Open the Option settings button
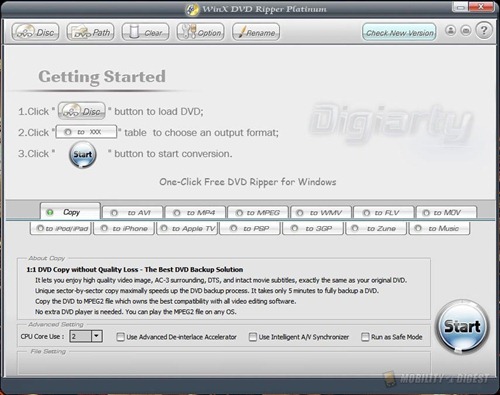The image size is (500, 395). point(200,32)
